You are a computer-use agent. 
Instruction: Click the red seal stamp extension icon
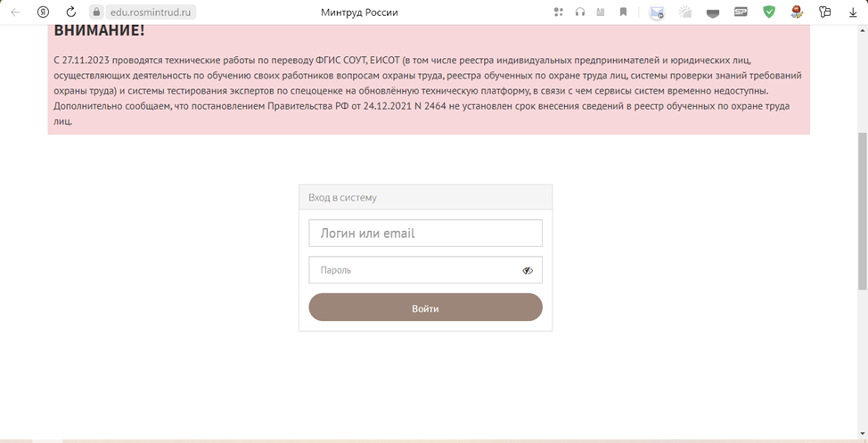[797, 12]
